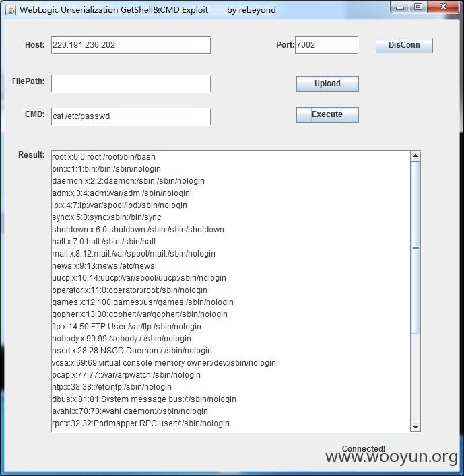The width and height of the screenshot is (464, 476).
Task: Click into the empty FilePath field
Action: [131, 83]
